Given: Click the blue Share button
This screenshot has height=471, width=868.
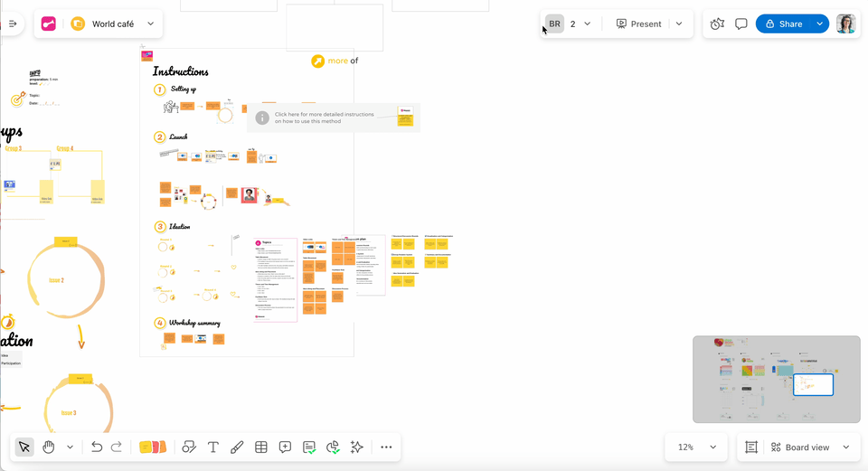Looking at the screenshot, I should (783, 24).
